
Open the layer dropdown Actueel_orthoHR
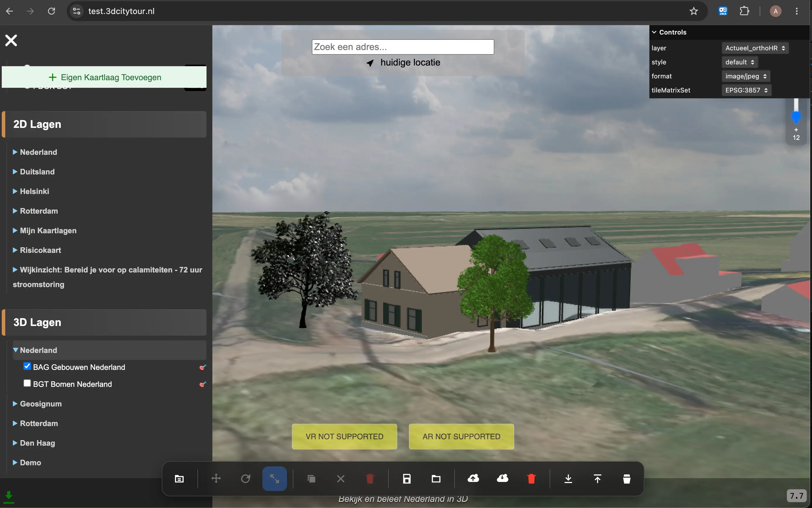[x=755, y=48]
